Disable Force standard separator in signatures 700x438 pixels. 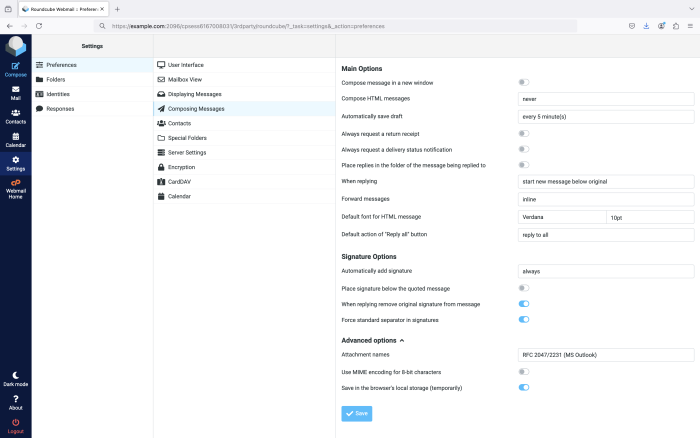click(x=524, y=319)
